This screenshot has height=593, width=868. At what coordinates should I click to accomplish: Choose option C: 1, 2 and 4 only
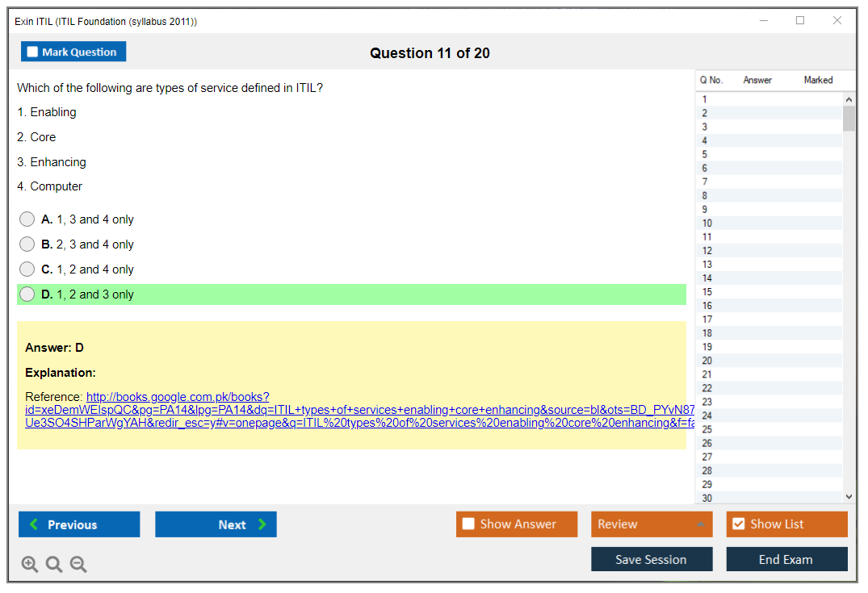(x=27, y=269)
